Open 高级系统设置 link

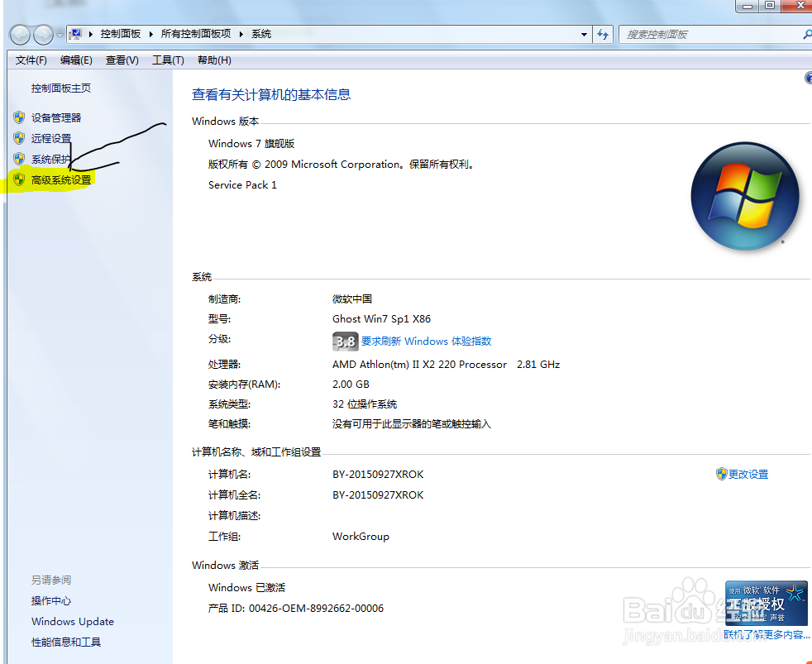click(61, 180)
